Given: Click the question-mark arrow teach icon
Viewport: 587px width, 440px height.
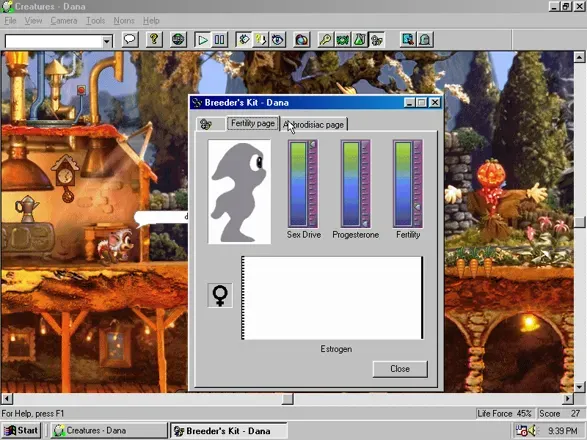Looking at the screenshot, I should point(260,40).
